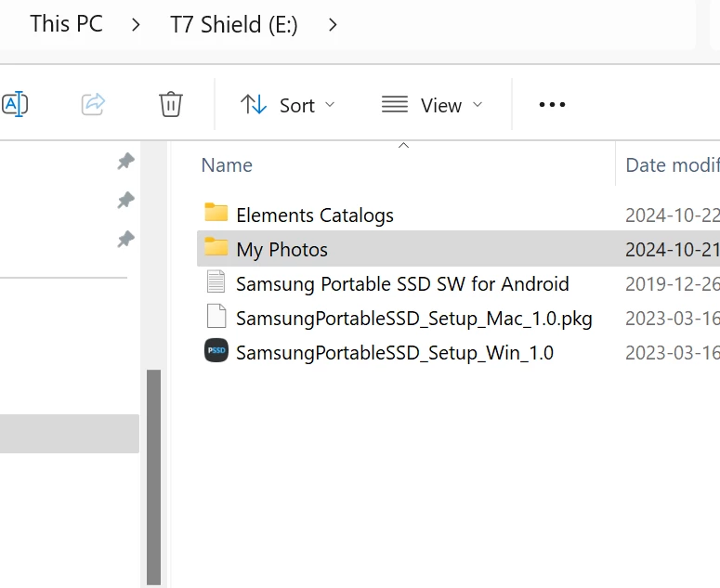This screenshot has width=720, height=588.
Task: Click the 2019-12-26 date of Android file
Action: [x=673, y=284]
